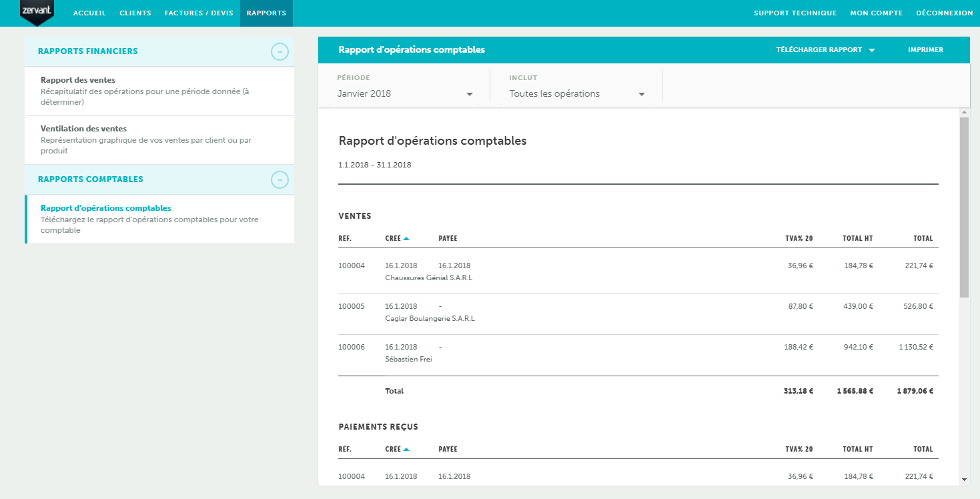
Task: Open the Période dropdown showing Janvier 2018
Action: pos(404,93)
